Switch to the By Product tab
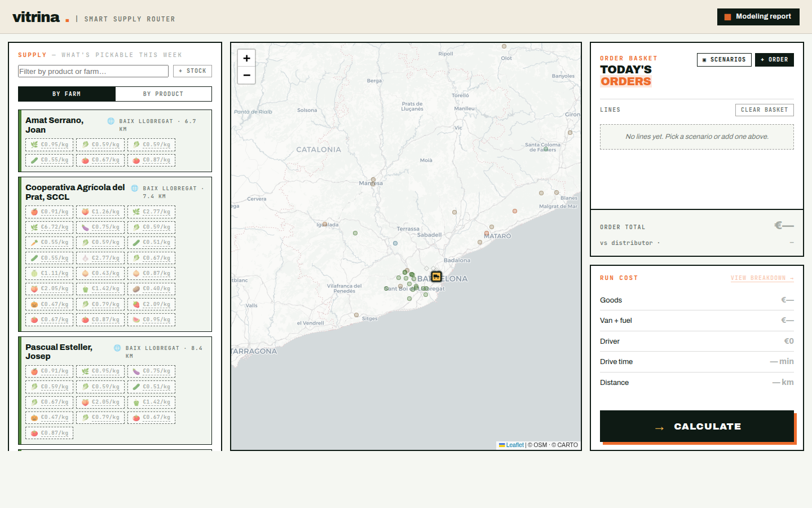This screenshot has height=508, width=812. pos(164,94)
